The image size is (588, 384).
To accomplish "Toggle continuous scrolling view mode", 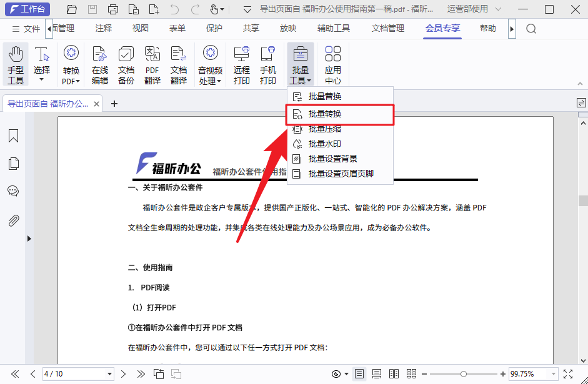I will click(377, 373).
